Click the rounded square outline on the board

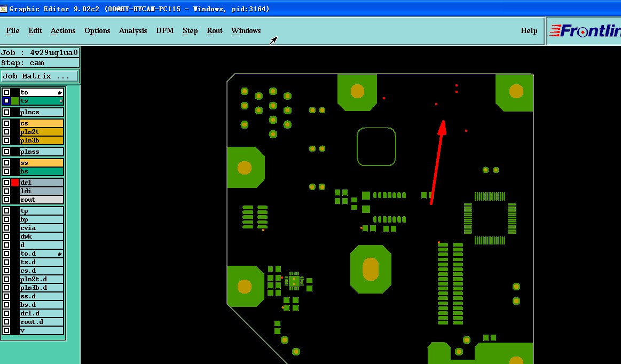pyautogui.click(x=376, y=146)
